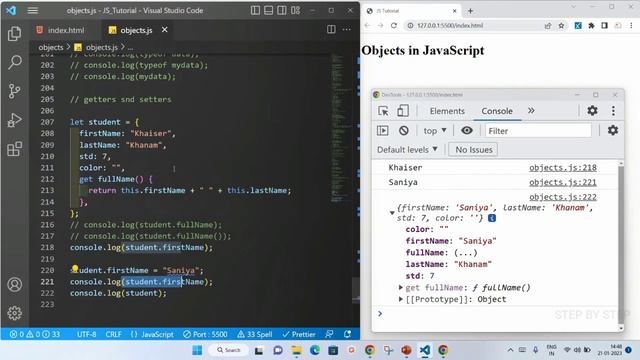Expand the get fullName entry
This screenshot has height=360, width=640.
401,288
